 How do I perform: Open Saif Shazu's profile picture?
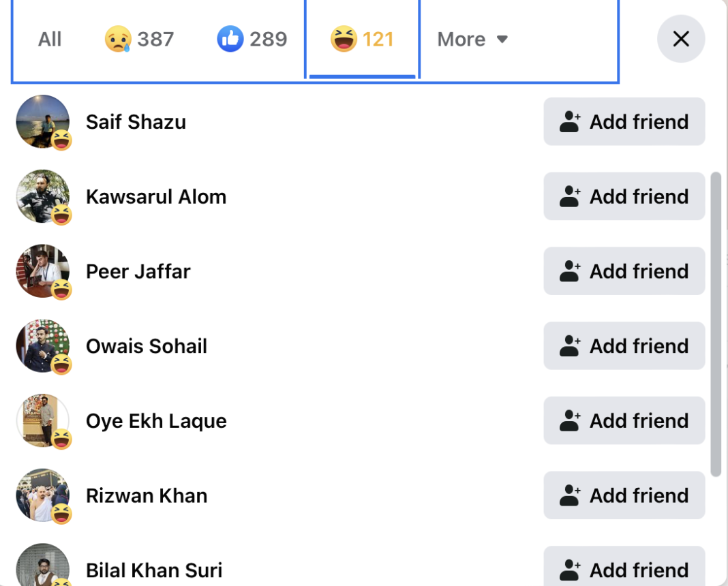(x=42, y=121)
